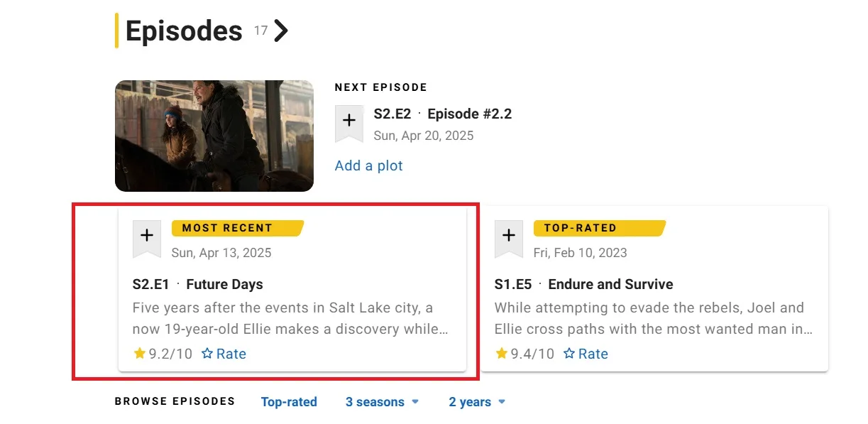Add Future Days to watchlist

coord(147,235)
